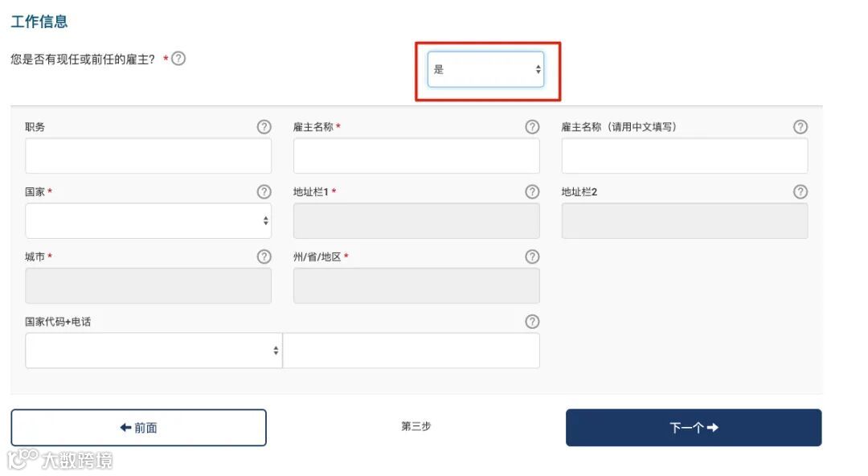Open help icon for employer question
The image size is (868, 476).
click(x=178, y=58)
